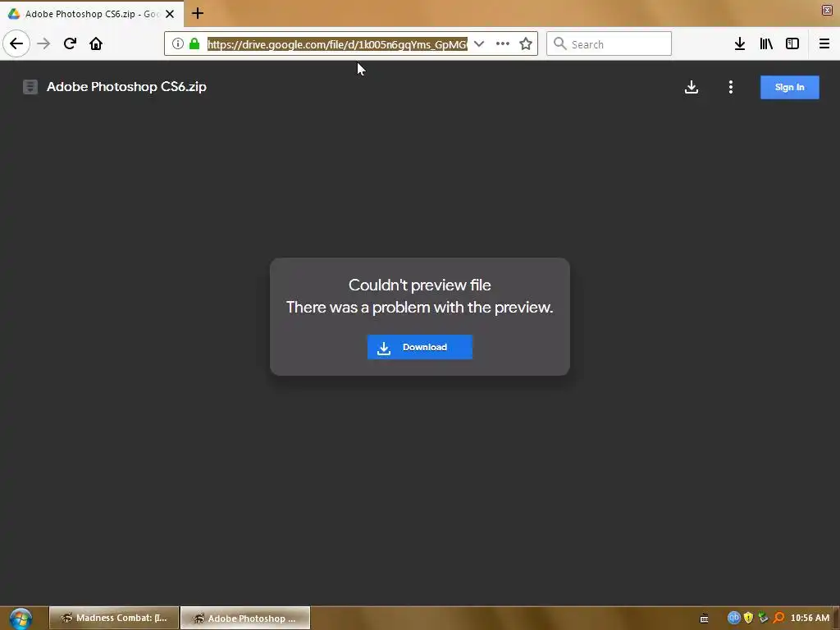
Task: Download file using top bar download icon
Action: pyautogui.click(x=692, y=87)
